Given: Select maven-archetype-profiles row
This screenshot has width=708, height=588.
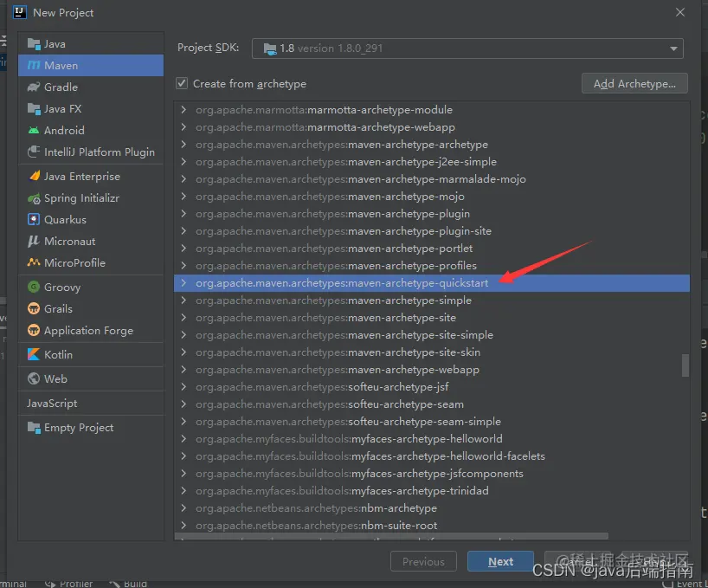Looking at the screenshot, I should pos(432,266).
